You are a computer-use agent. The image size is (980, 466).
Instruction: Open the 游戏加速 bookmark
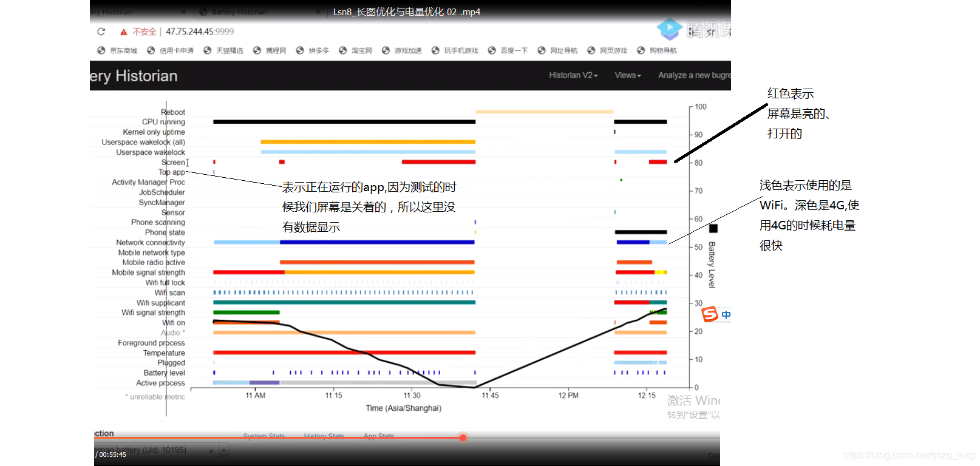click(x=401, y=50)
